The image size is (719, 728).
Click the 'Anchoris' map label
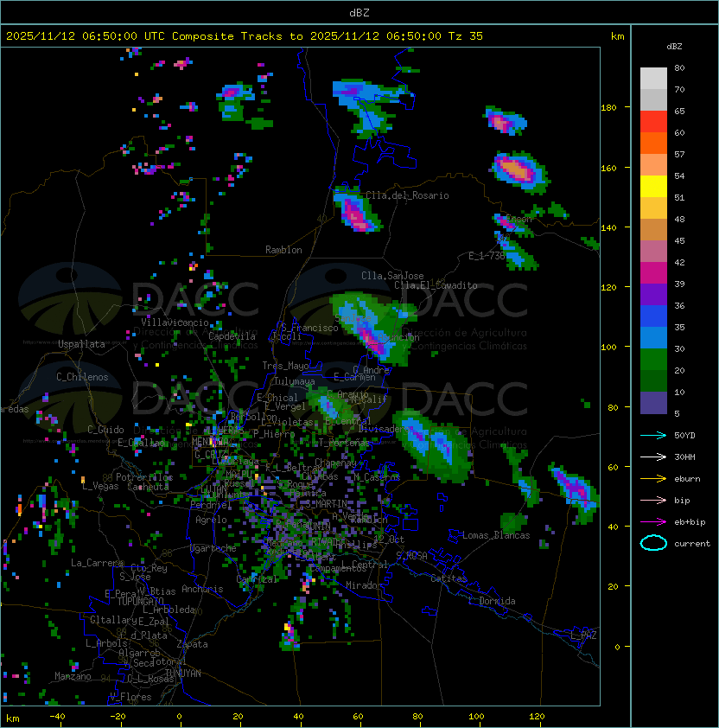click(202, 589)
